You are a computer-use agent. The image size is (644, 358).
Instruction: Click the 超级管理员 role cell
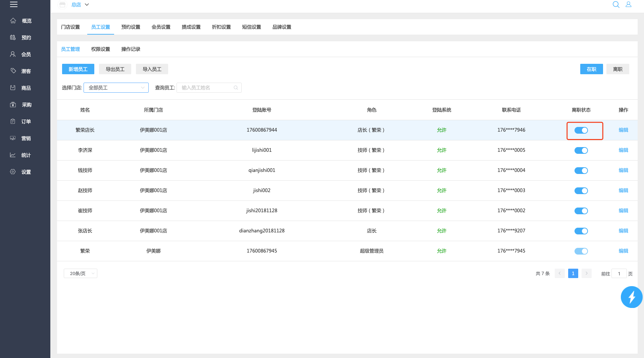tap(371, 251)
